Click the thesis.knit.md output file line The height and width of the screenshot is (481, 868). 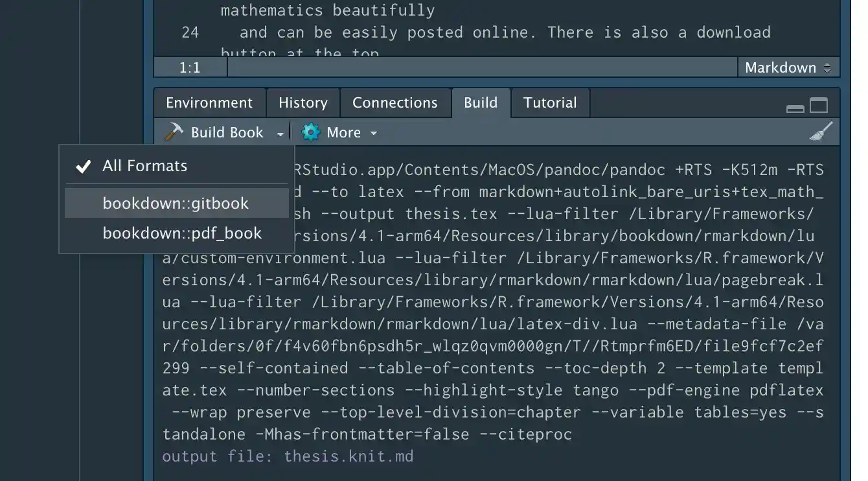(x=288, y=456)
